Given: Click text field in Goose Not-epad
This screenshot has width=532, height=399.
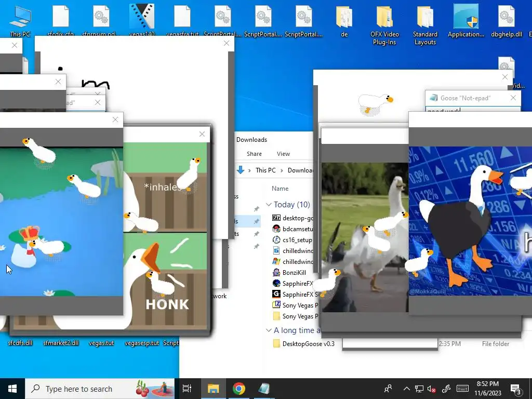Looking at the screenshot, I should click(x=473, y=110).
